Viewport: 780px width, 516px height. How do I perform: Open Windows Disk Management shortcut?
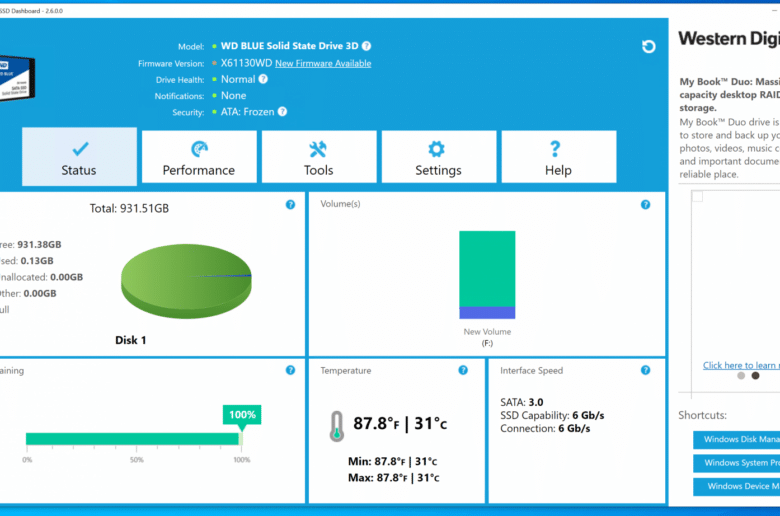[737, 439]
